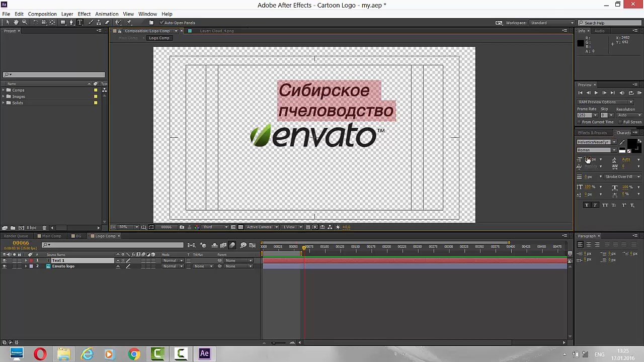Select the Brush tool
This screenshot has height=362, width=644.
[x=91, y=23]
